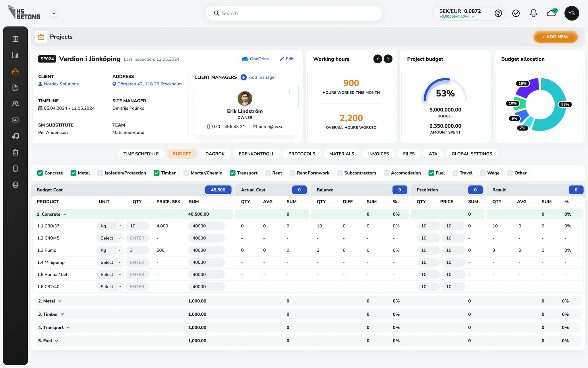Open the OneDrive link button
The height and width of the screenshot is (368, 588).
pyautogui.click(x=255, y=59)
